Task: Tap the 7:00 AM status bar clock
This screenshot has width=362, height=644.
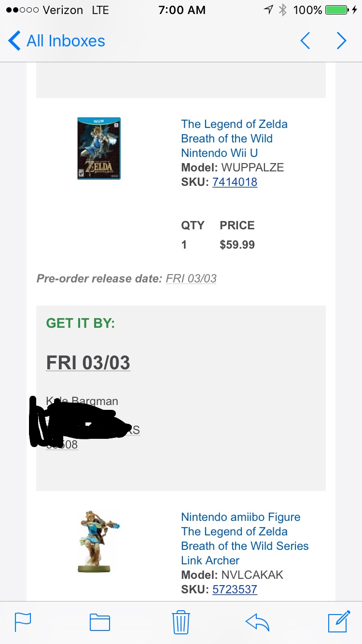Action: (x=181, y=10)
